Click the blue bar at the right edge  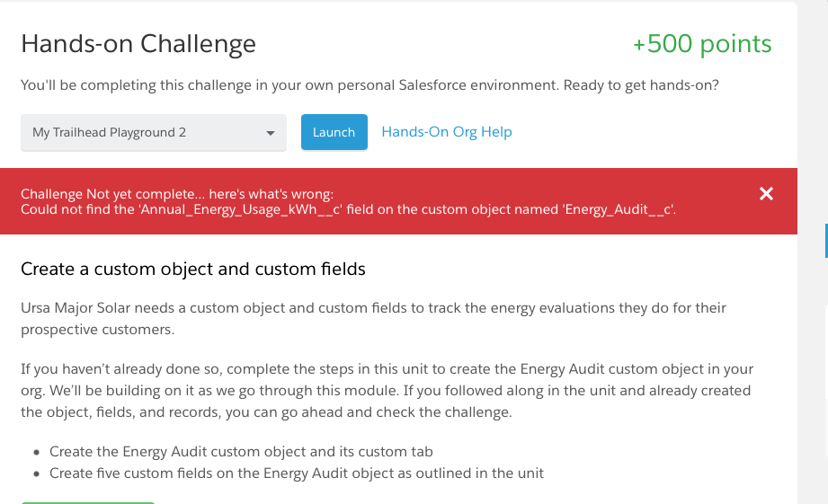point(825,241)
